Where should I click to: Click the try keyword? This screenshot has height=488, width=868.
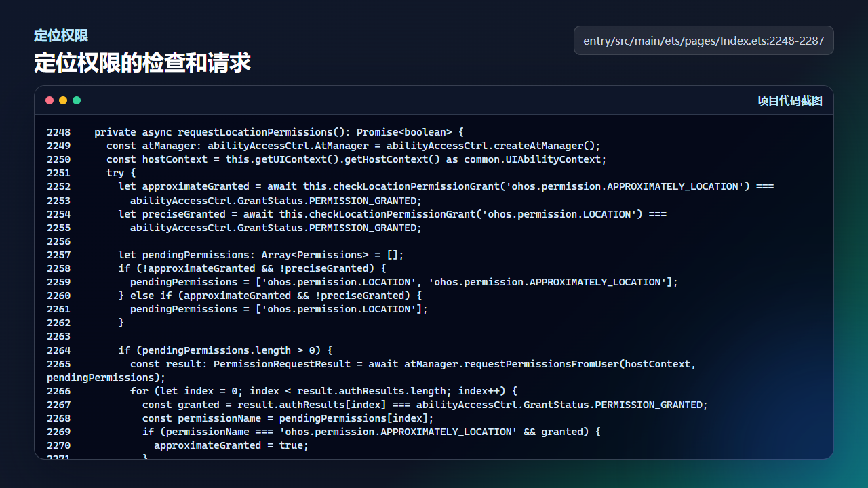(x=115, y=173)
